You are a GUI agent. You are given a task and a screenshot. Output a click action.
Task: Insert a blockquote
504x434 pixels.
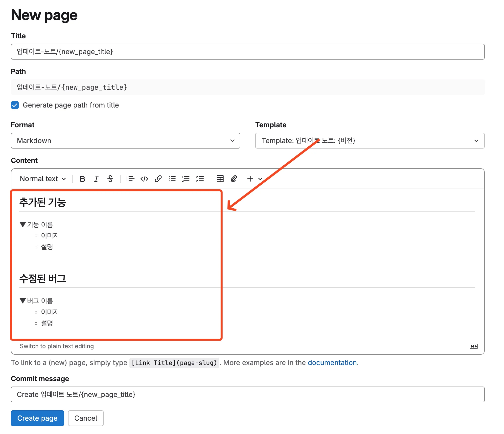pyautogui.click(x=130, y=179)
